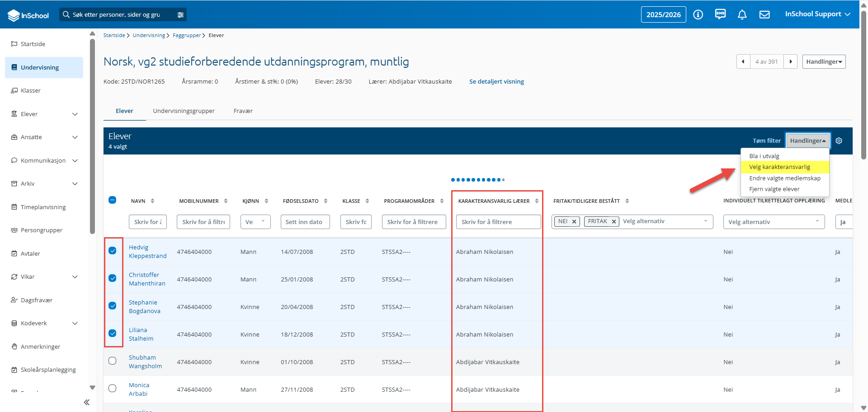Sort by Navn column
Image resolution: width=868 pixels, height=412 pixels.
coord(152,201)
